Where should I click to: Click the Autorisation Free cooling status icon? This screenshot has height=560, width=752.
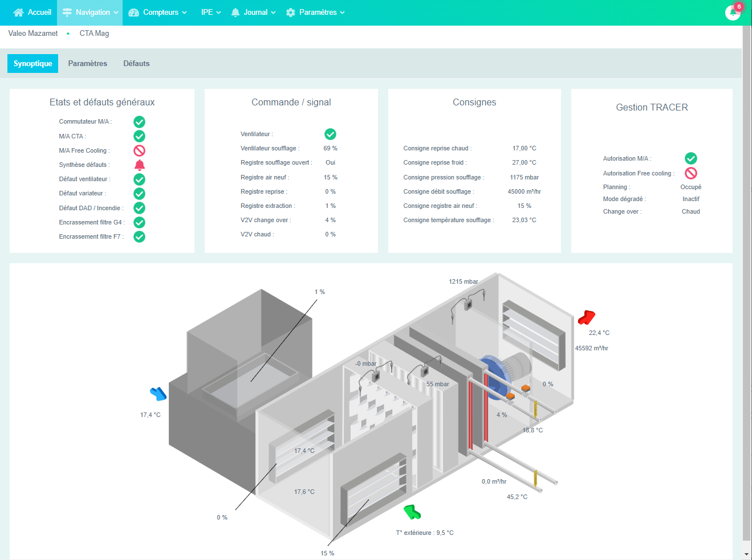pos(690,173)
